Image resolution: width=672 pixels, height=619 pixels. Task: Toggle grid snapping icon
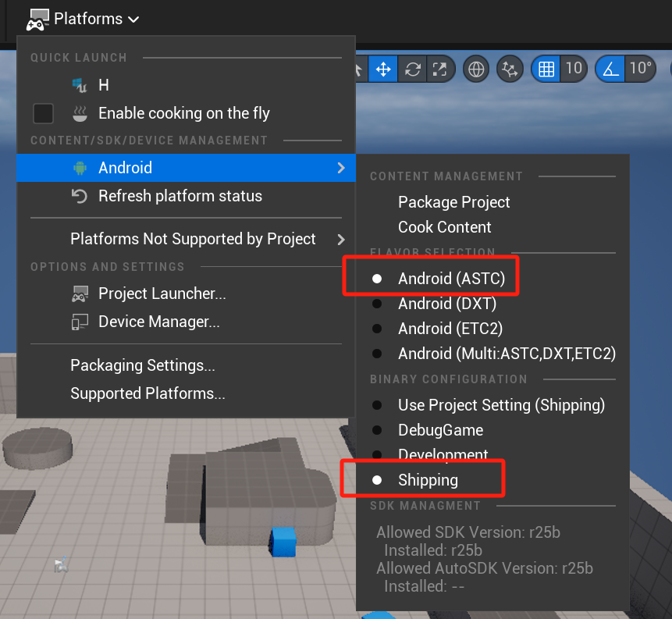coord(546,69)
